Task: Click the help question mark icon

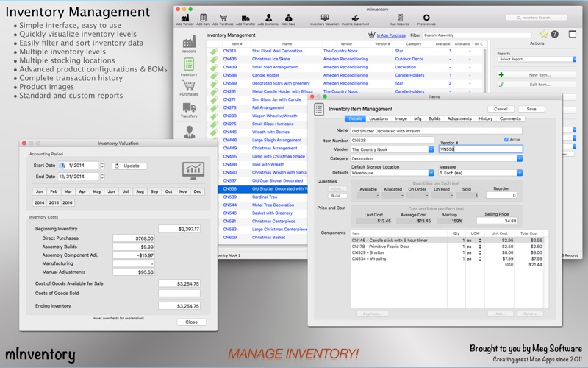Action: [x=554, y=34]
